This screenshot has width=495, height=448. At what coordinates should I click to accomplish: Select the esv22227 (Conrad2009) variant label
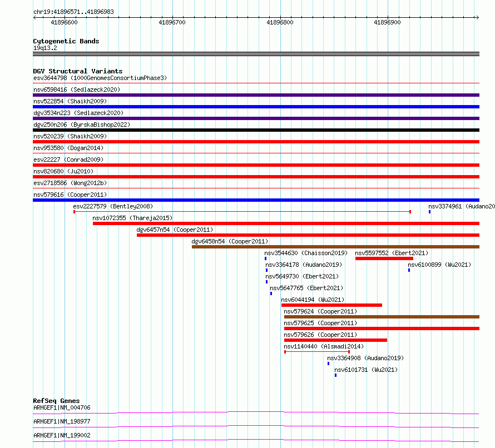pos(68,160)
